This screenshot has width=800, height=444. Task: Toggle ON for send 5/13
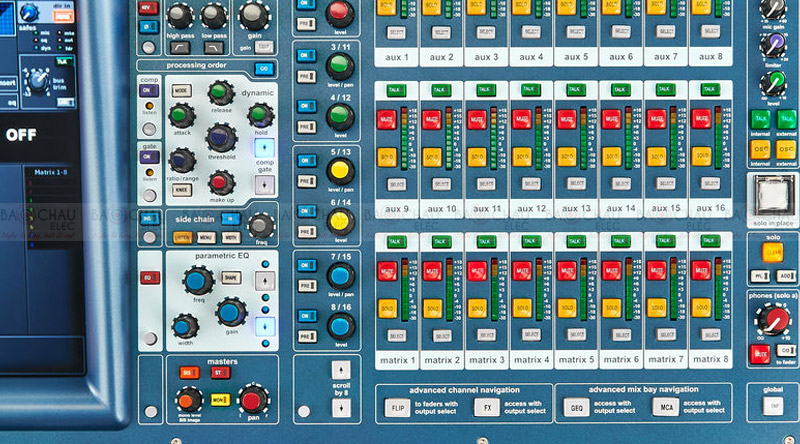coord(307,160)
